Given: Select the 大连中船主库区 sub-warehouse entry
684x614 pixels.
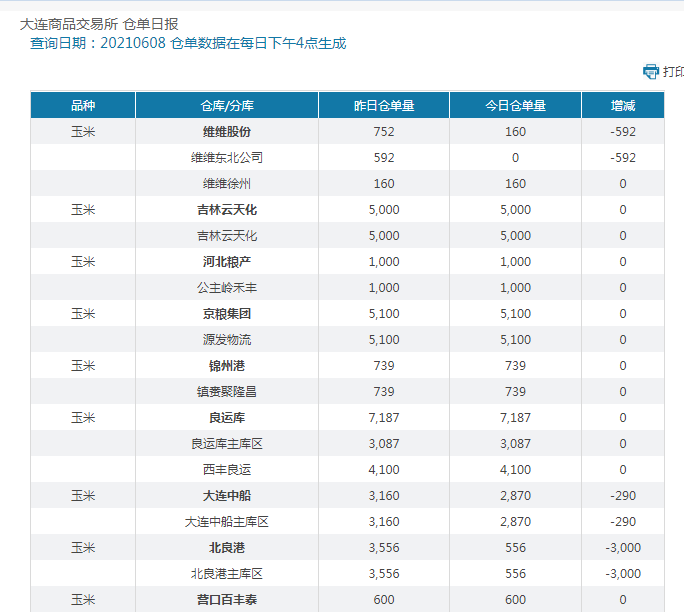Looking at the screenshot, I should (227, 521).
